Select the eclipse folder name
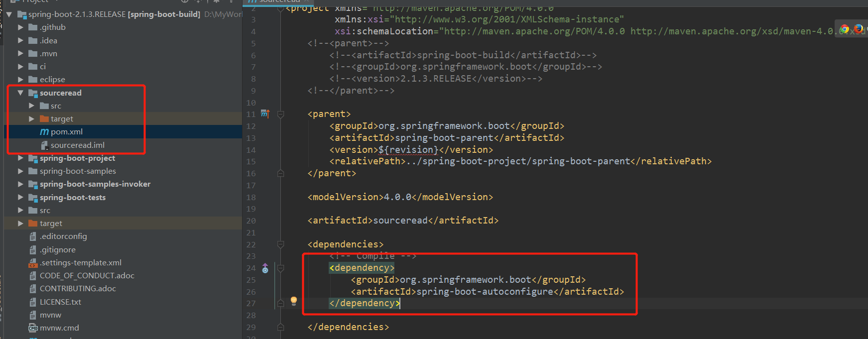Screen dimensions: 868x339 pyautogui.click(x=52, y=80)
